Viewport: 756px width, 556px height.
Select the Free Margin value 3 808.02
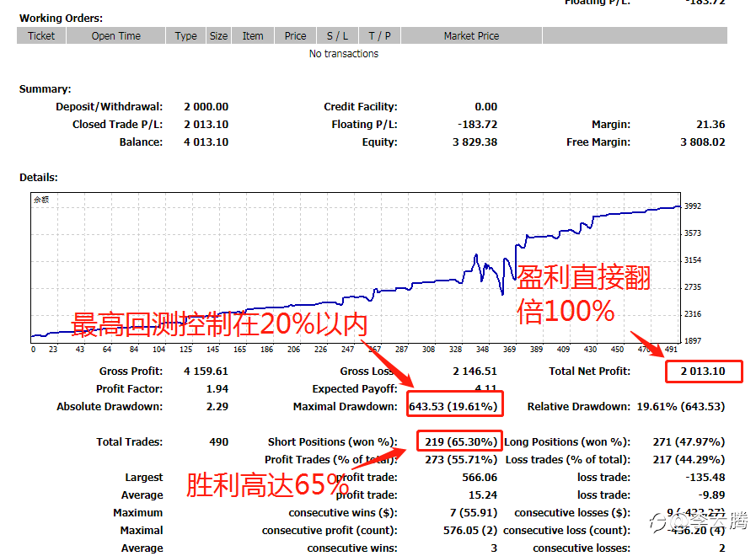pyautogui.click(x=703, y=142)
